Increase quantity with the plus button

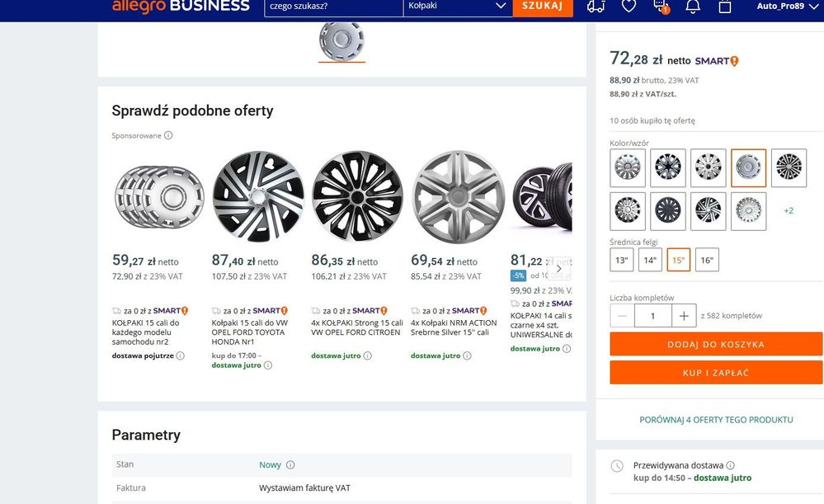[x=683, y=315]
